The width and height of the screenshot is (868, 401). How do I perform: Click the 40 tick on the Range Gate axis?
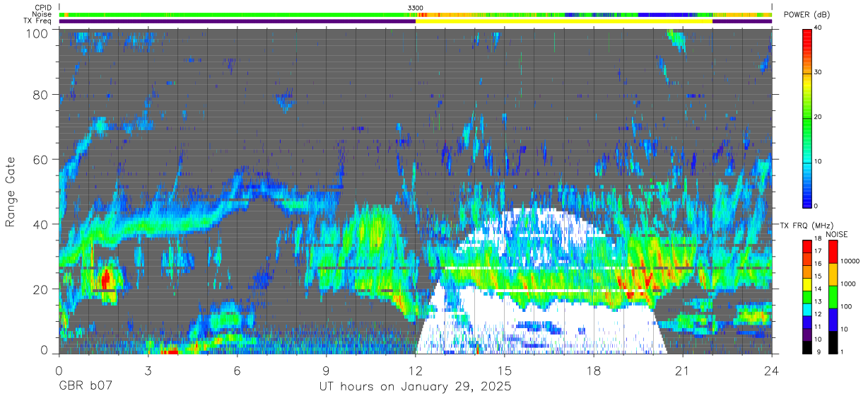(x=41, y=224)
